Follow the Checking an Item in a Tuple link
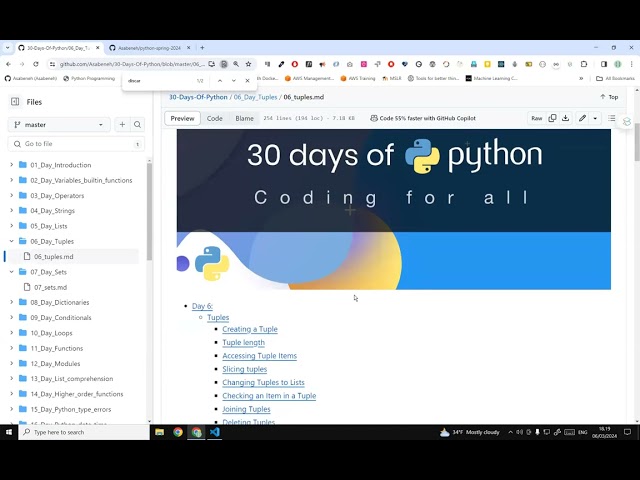 pyautogui.click(x=269, y=396)
